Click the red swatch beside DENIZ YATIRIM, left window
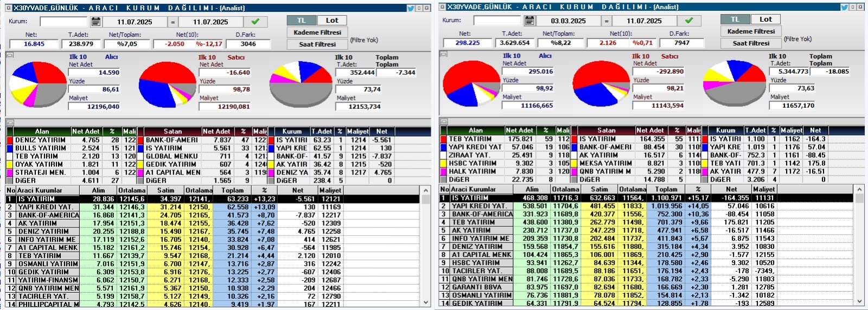This screenshot has width=868, height=310. pos(10,140)
